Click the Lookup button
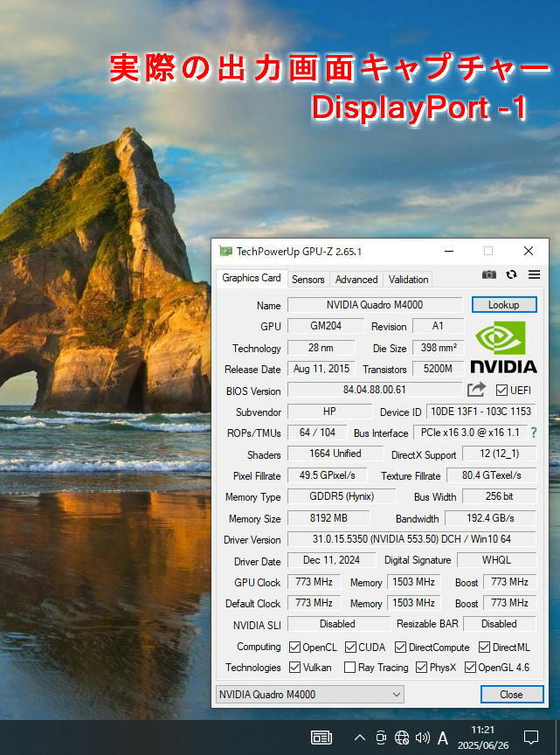The width and height of the screenshot is (560, 755). pyautogui.click(x=504, y=305)
